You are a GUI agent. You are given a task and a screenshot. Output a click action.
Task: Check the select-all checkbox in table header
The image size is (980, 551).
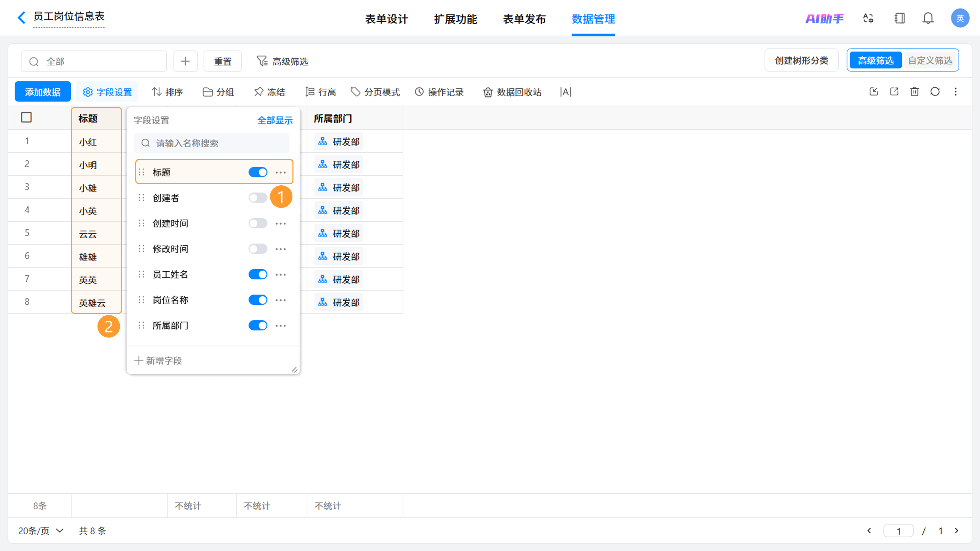coord(26,117)
